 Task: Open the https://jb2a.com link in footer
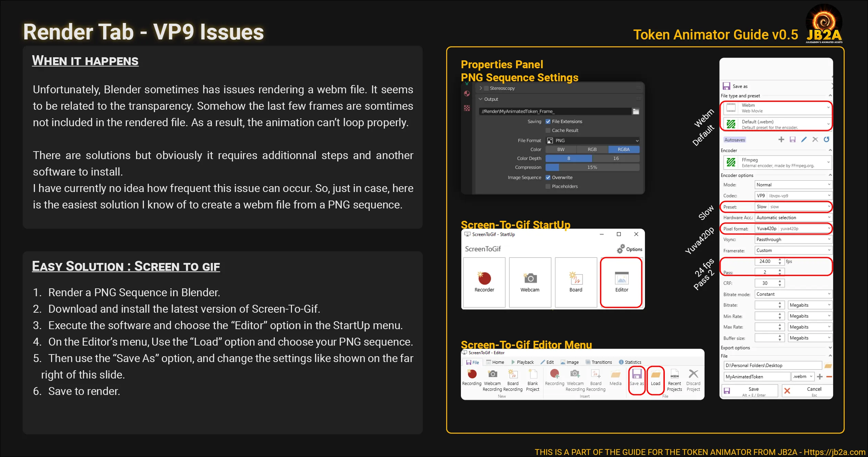coord(834,452)
